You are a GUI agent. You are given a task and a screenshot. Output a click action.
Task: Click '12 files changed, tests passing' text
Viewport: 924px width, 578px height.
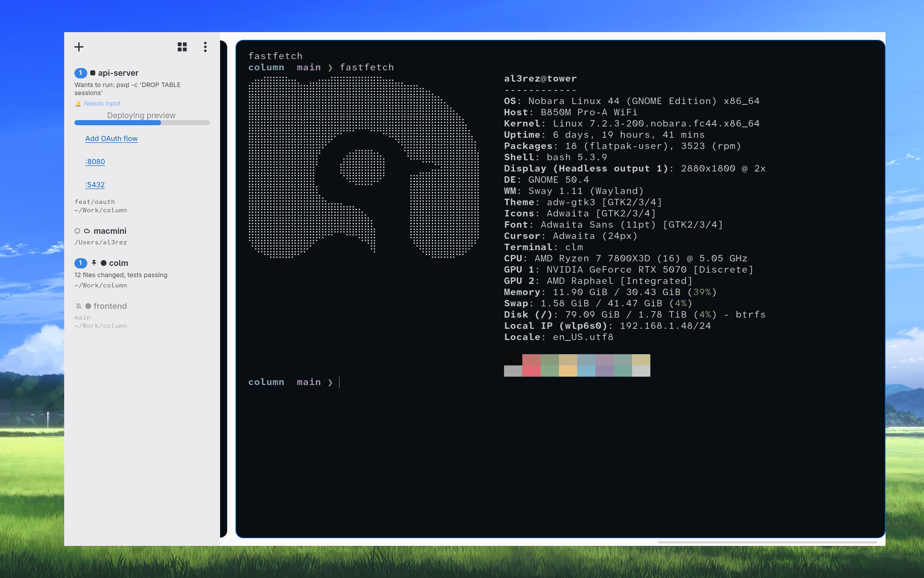pos(121,275)
